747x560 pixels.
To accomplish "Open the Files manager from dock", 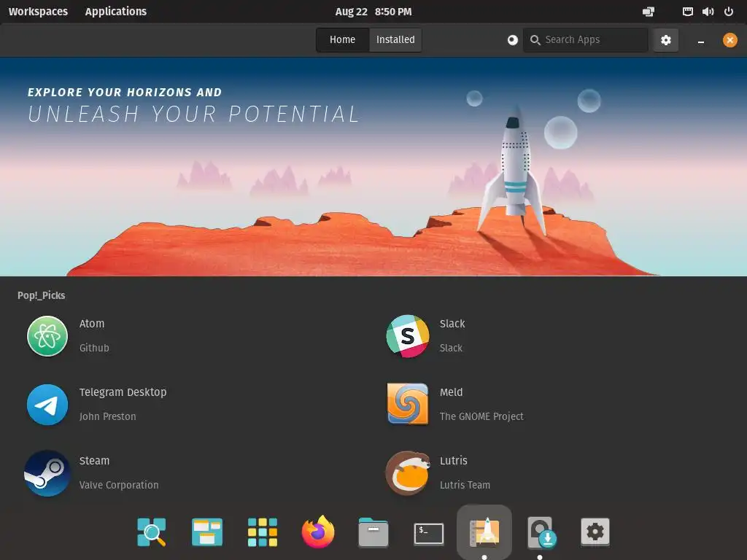I will 373,532.
